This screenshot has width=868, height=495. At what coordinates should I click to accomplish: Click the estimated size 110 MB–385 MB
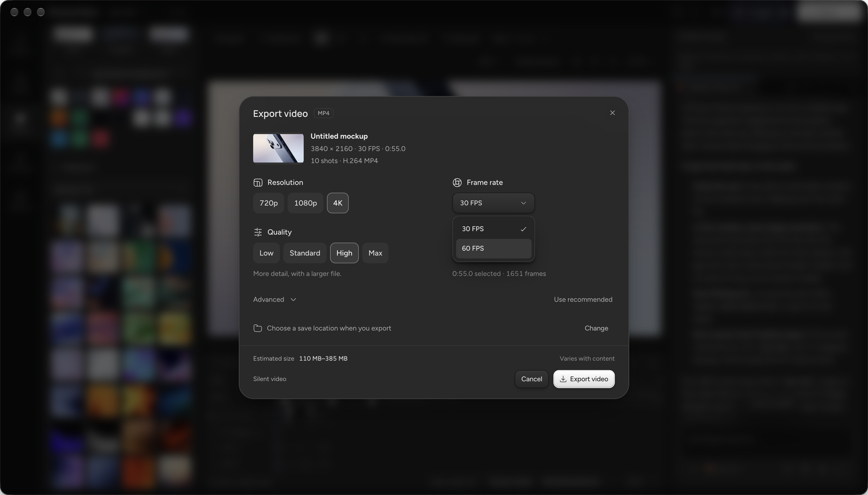(323, 358)
